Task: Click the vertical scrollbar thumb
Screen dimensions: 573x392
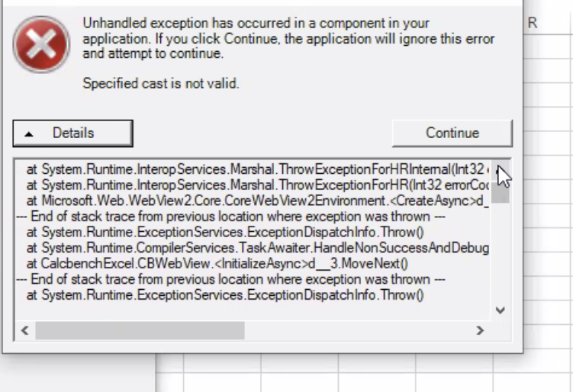Action: pos(501,191)
